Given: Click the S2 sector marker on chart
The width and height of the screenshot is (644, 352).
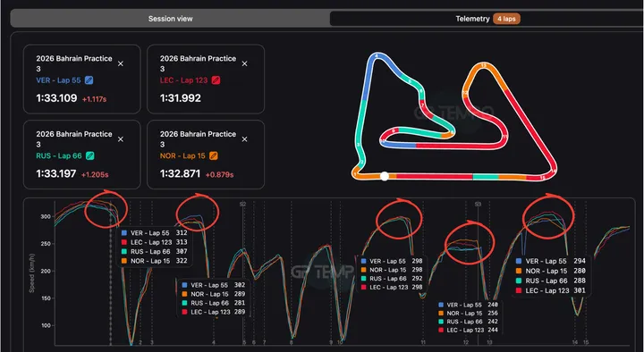Looking at the screenshot, I should 242,204.
